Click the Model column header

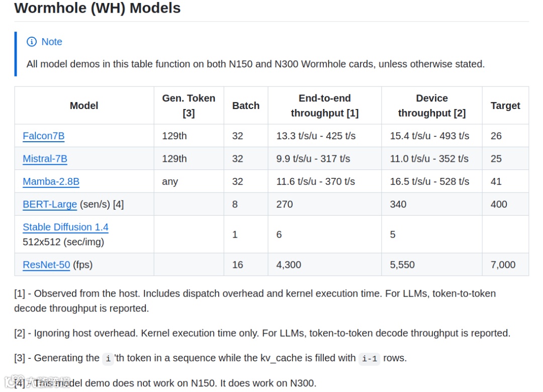(84, 106)
